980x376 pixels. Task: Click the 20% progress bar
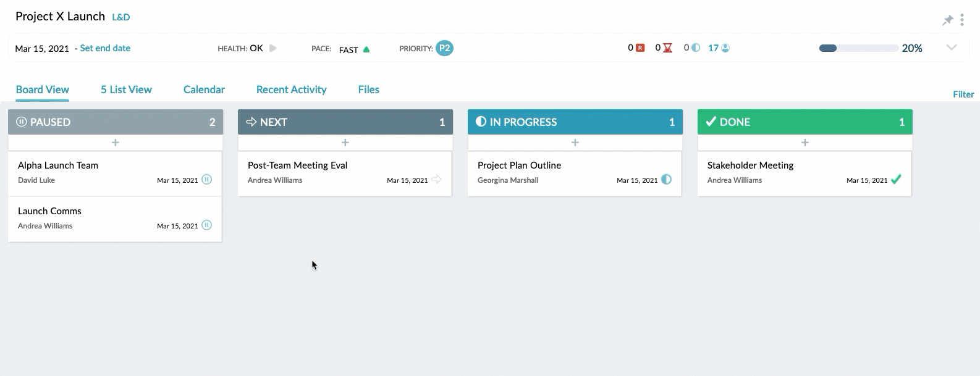[859, 48]
